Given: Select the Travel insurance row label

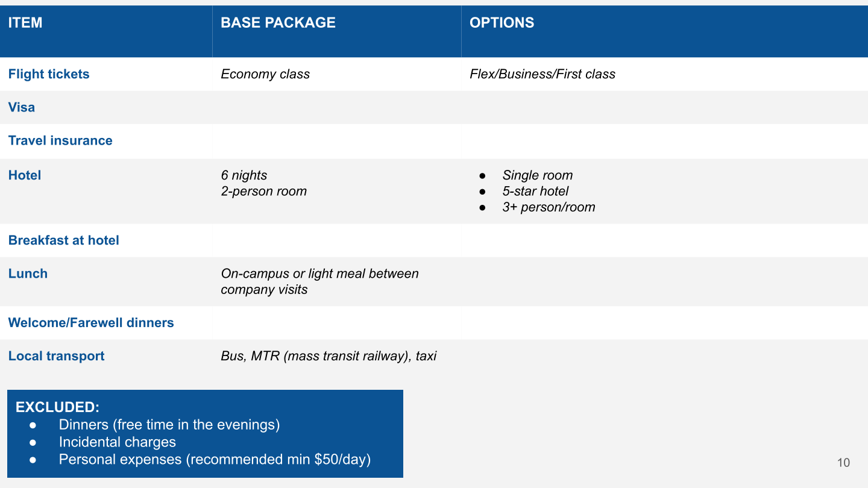Looking at the screenshot, I should (60, 140).
